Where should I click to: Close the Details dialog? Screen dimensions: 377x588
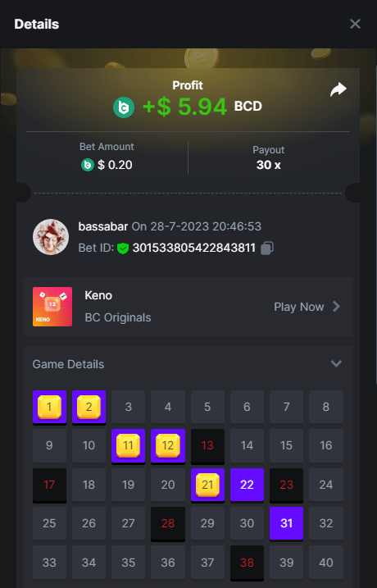(x=355, y=24)
